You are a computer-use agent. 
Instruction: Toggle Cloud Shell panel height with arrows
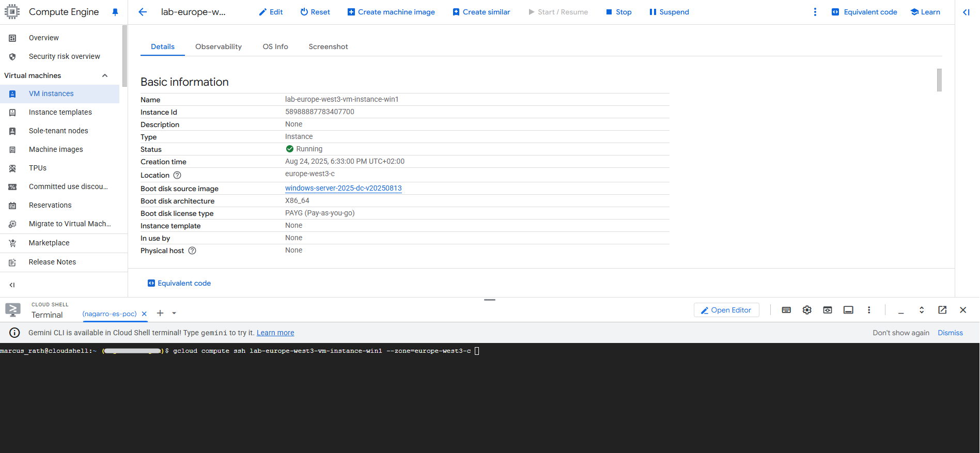click(922, 310)
